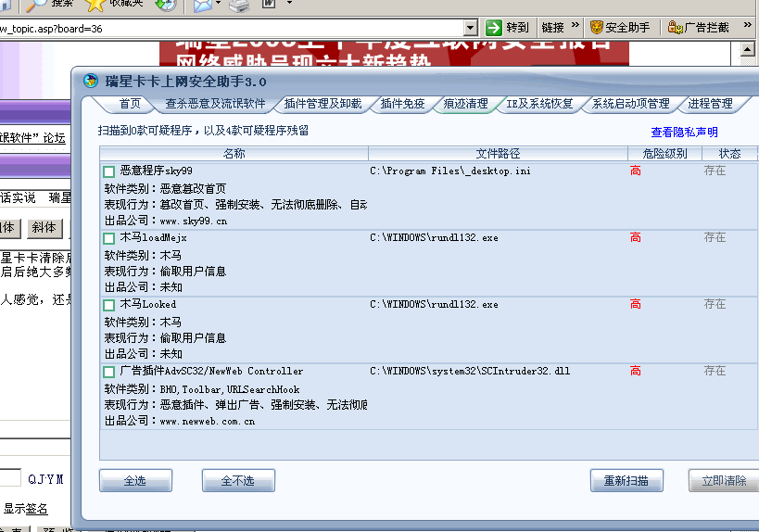
Task: Switch to the 插件免疫 tab
Action: [x=402, y=104]
